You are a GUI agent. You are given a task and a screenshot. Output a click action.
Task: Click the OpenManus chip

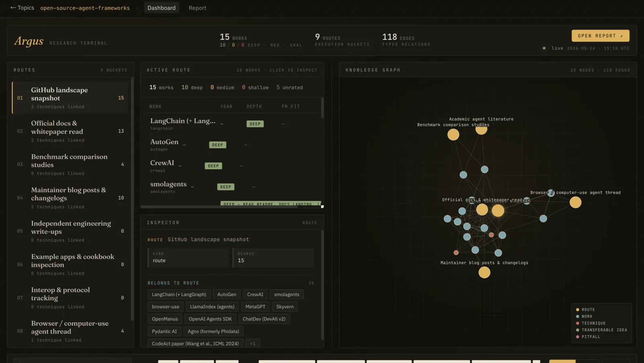coord(165,319)
